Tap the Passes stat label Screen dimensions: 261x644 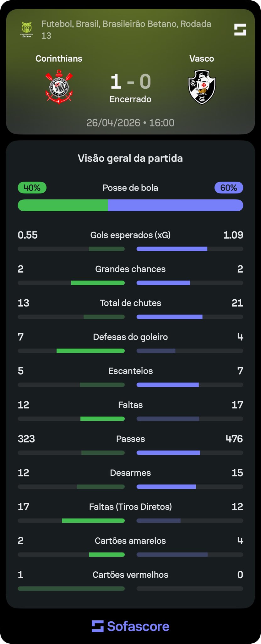click(130, 439)
